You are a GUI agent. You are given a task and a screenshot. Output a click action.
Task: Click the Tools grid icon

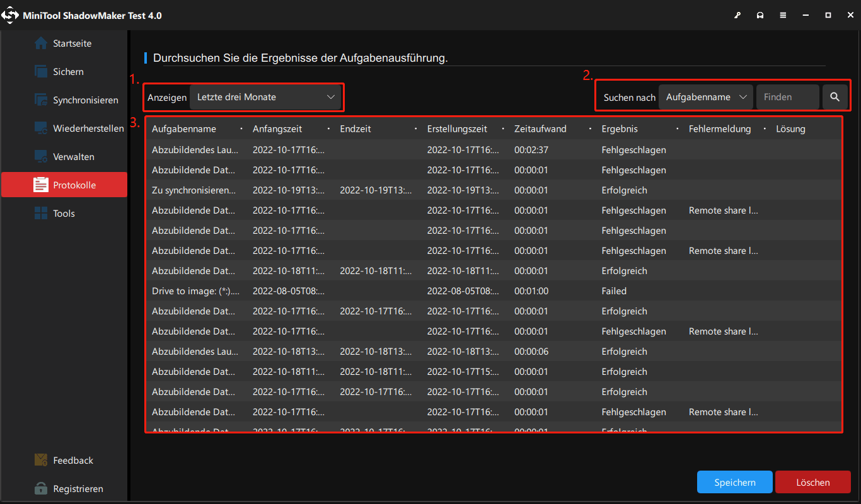[x=41, y=214]
